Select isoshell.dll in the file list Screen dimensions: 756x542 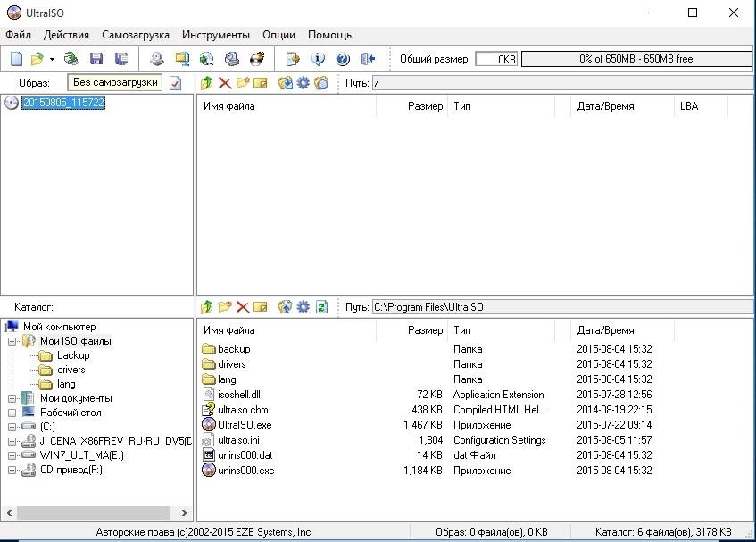238,395
